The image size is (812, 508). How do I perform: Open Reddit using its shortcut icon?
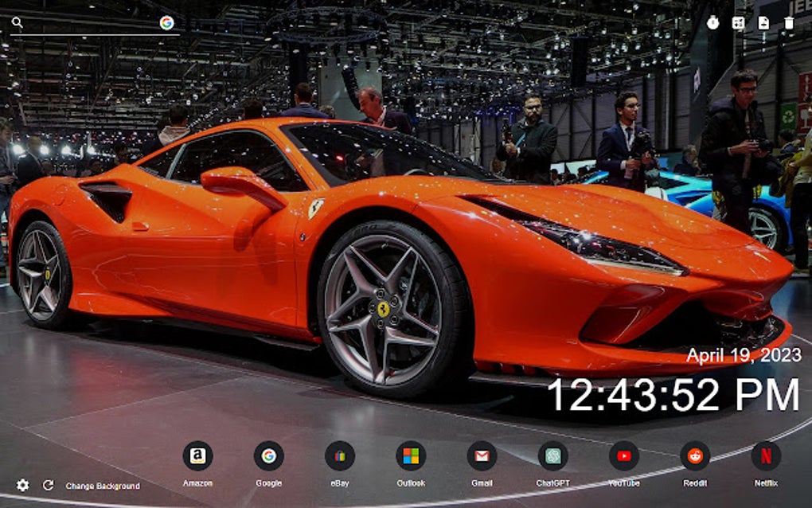[695, 457]
